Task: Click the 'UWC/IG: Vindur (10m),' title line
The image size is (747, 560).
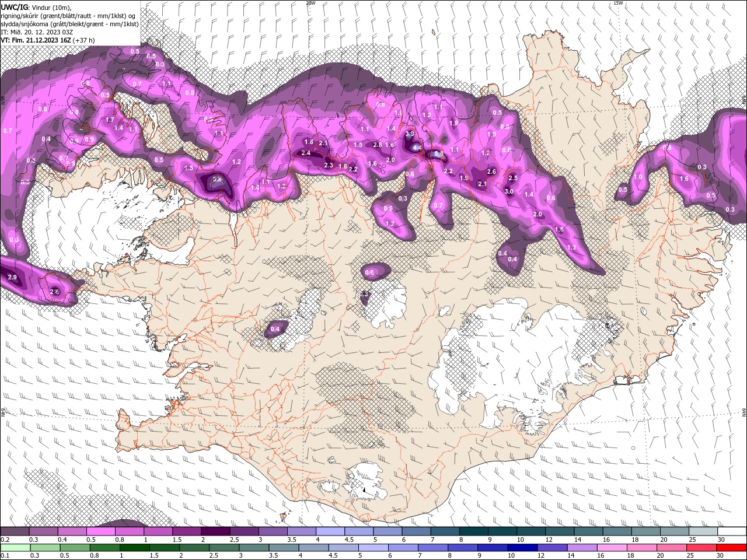Action: (36, 7)
